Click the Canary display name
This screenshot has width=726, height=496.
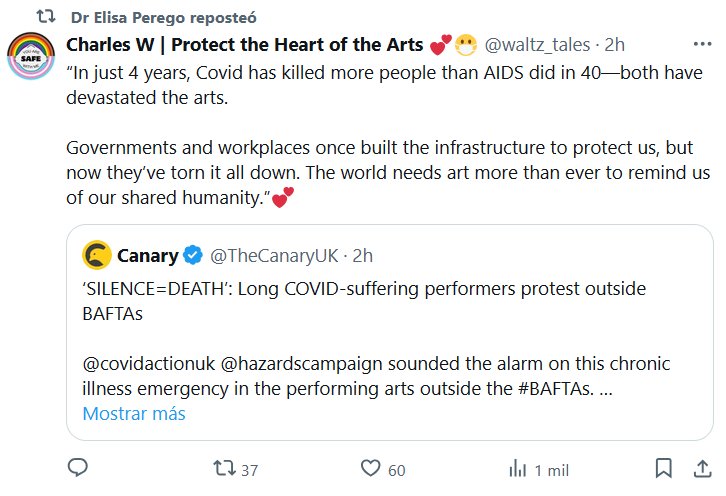click(147, 256)
